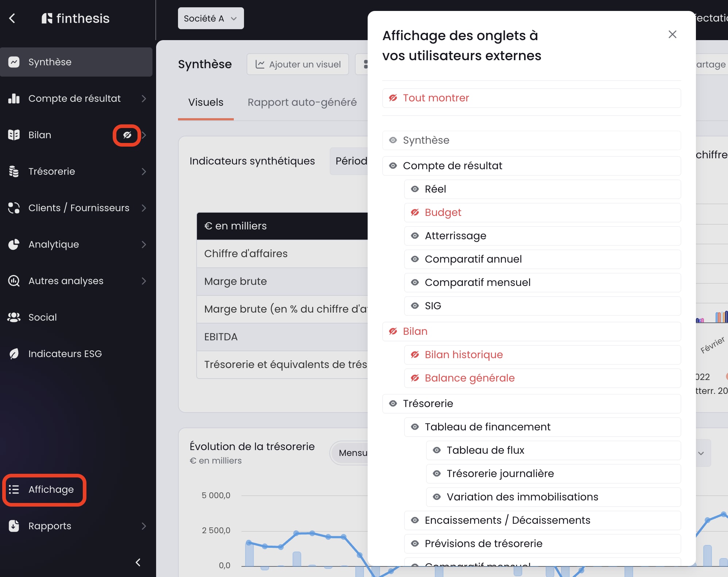728x577 pixels.
Task: Click the Marge brute table row
Action: [x=282, y=282]
